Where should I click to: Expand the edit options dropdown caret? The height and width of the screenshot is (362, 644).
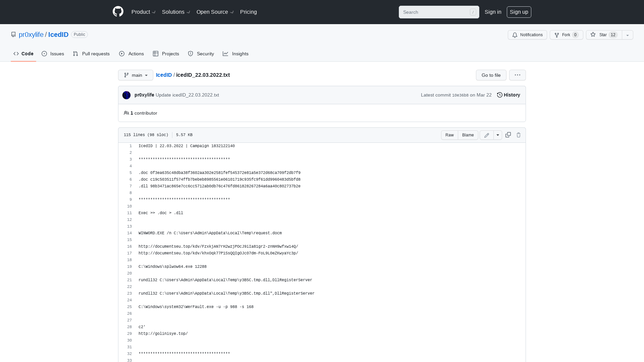(498, 135)
